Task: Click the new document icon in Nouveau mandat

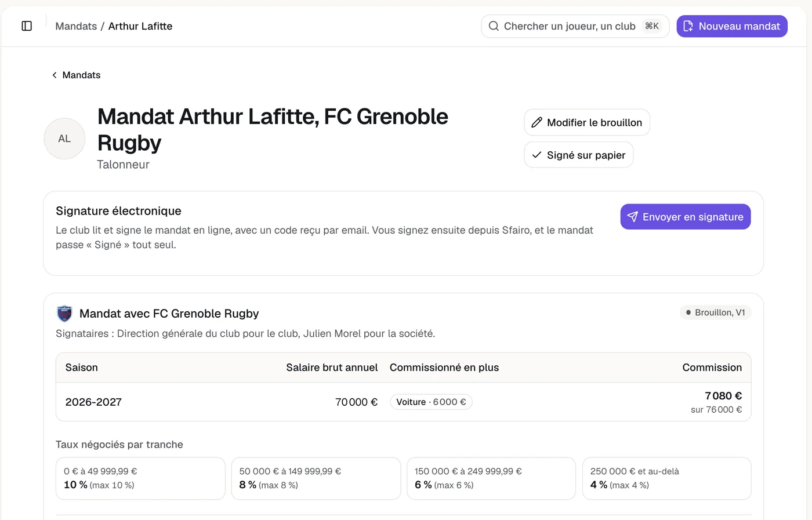Action: (688, 26)
